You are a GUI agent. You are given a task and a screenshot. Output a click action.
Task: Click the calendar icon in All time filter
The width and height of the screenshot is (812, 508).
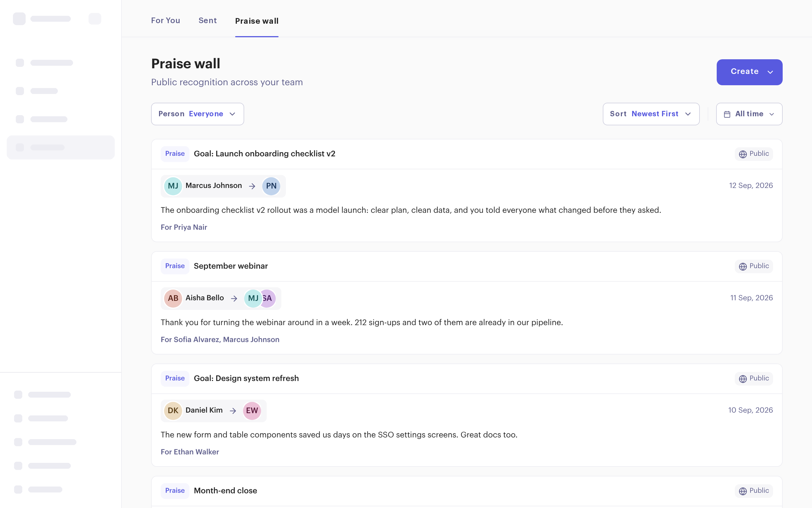[x=727, y=114]
